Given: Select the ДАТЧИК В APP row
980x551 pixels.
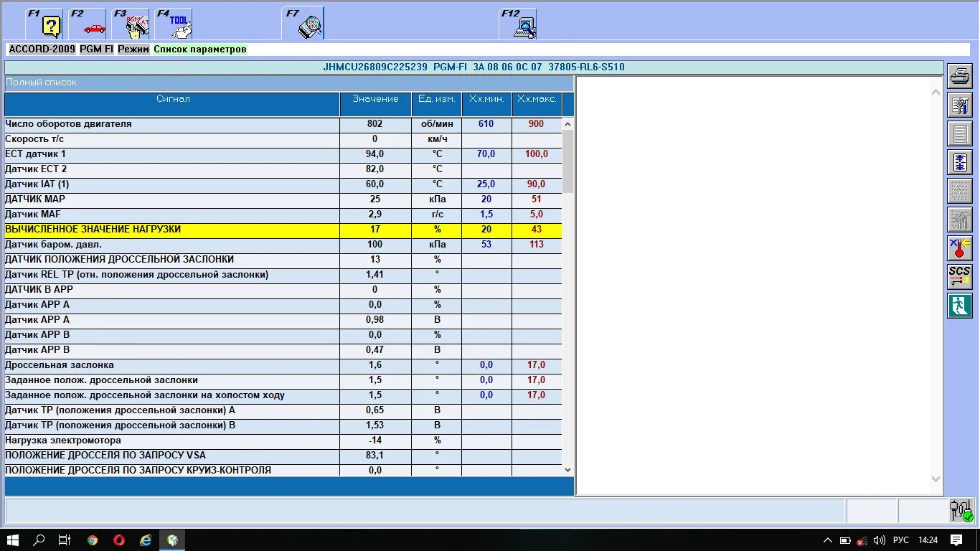Looking at the screenshot, I should (283, 290).
